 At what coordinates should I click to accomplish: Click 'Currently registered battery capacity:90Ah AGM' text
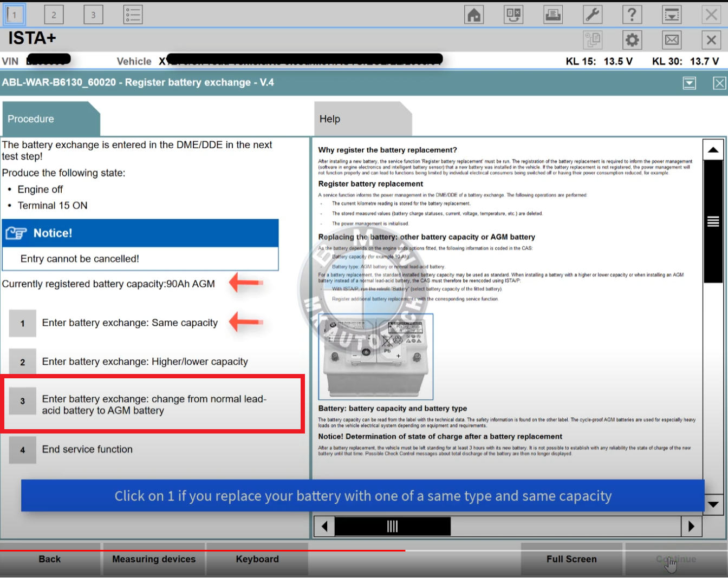tap(108, 284)
